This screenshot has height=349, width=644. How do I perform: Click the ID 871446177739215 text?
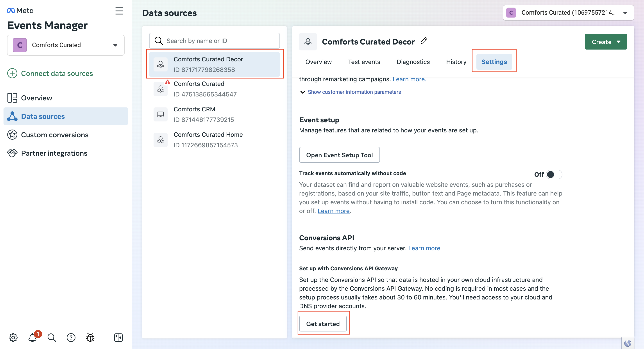pos(204,120)
